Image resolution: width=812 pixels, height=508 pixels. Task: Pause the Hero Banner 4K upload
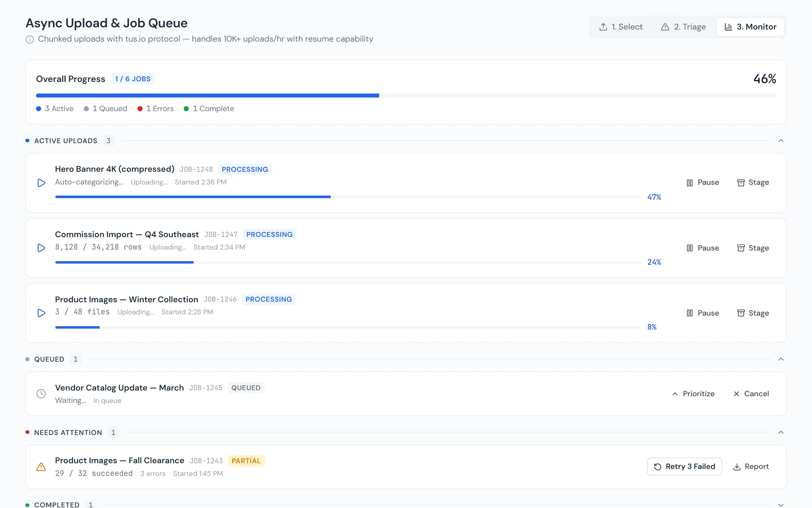click(703, 183)
